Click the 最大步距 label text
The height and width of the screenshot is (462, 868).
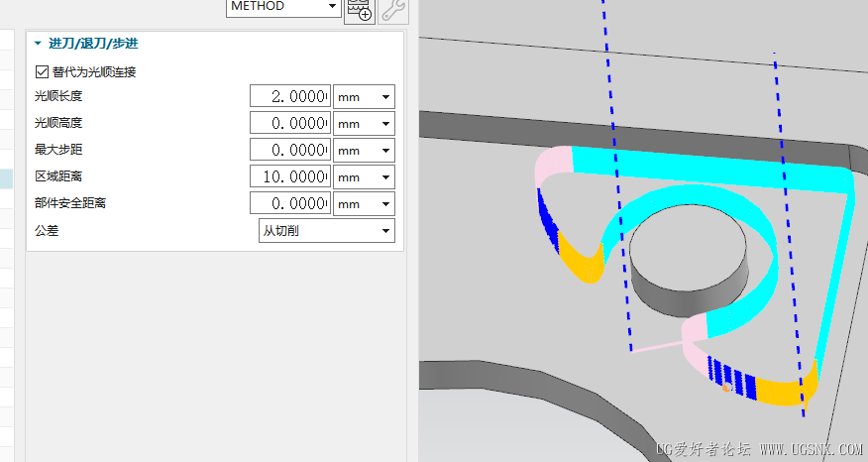58,149
